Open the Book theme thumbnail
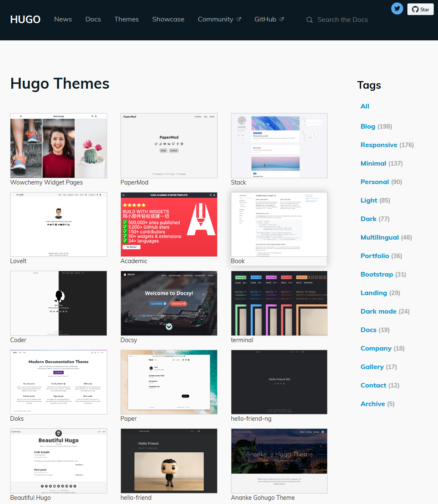438x504 pixels. [x=279, y=224]
